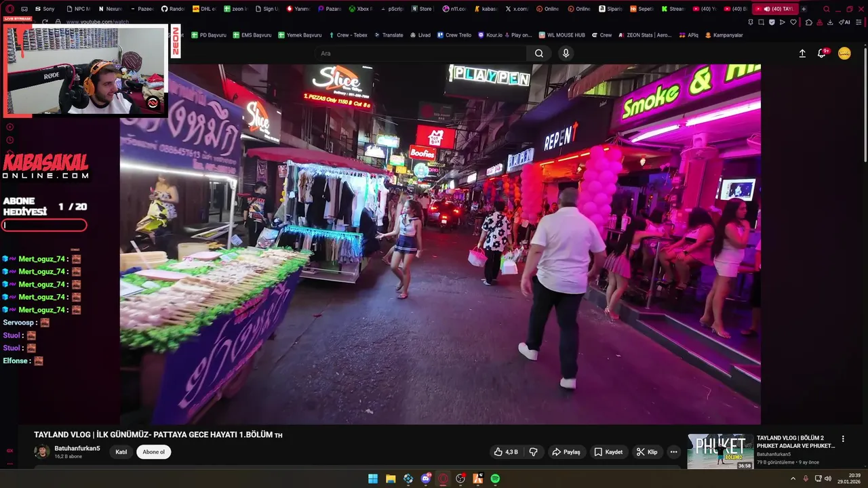Click the Kaydet save button
The image size is (868, 488).
pos(608,452)
